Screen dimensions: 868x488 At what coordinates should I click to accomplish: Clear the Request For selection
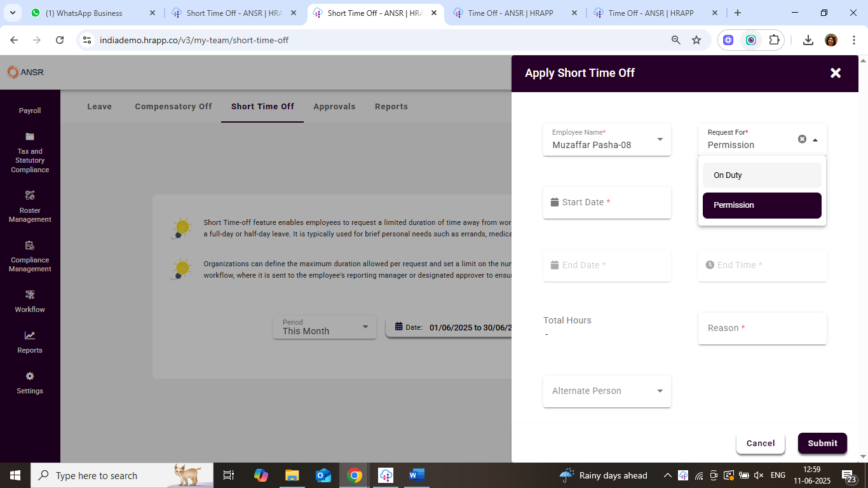[x=802, y=139]
